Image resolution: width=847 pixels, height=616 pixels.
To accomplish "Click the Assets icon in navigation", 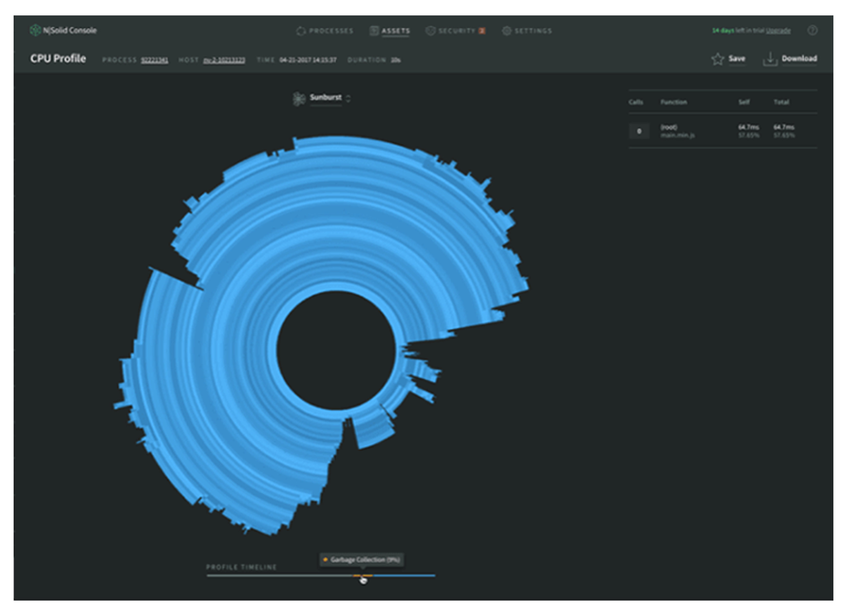I will pos(374,31).
